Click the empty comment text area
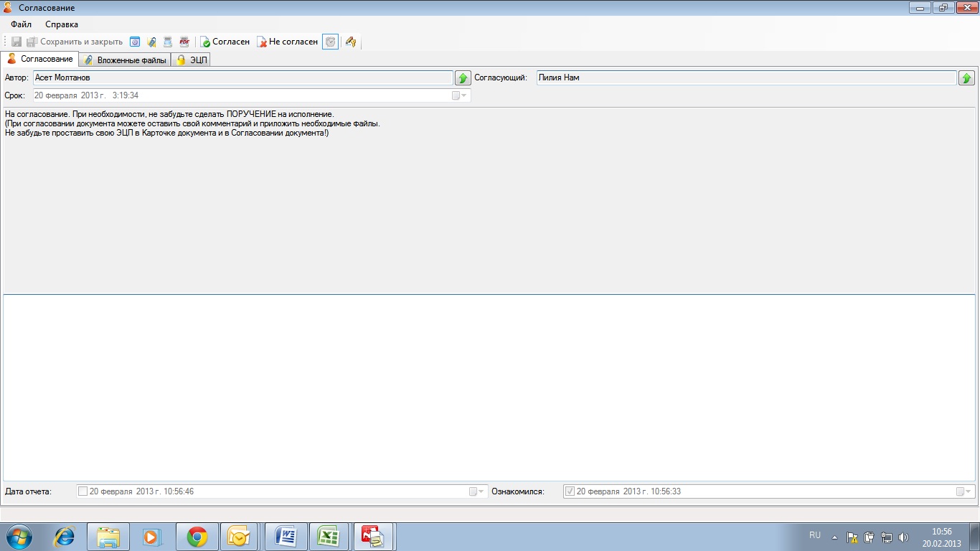Screen dimensions: 980x551 point(489,387)
